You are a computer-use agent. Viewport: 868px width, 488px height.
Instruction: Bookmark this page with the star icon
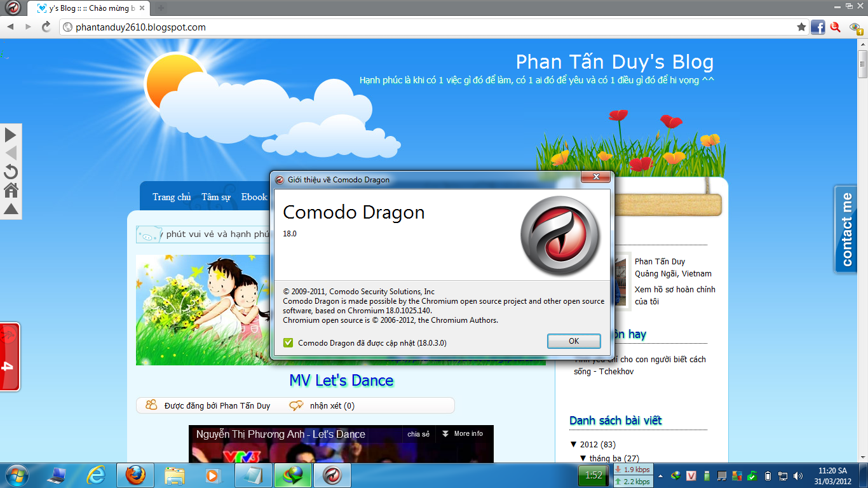pyautogui.click(x=802, y=27)
